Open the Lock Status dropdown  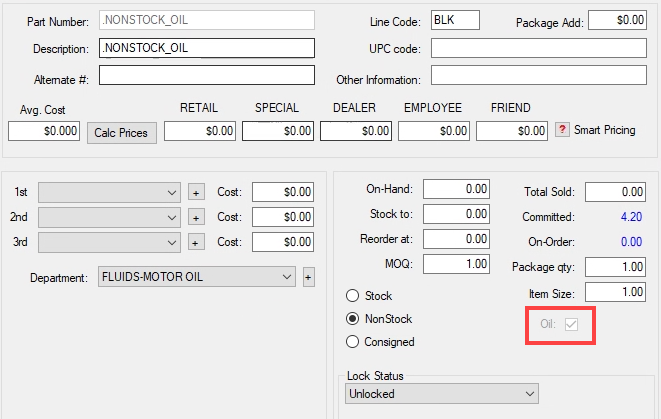[442, 394]
